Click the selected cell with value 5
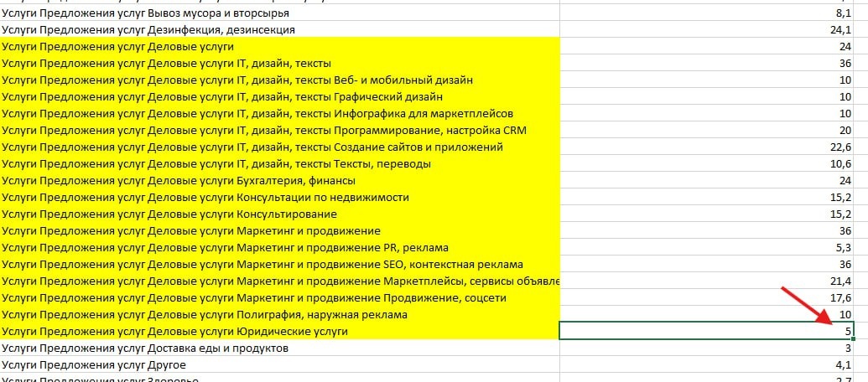Screen dimensions: 868x382 point(707,330)
